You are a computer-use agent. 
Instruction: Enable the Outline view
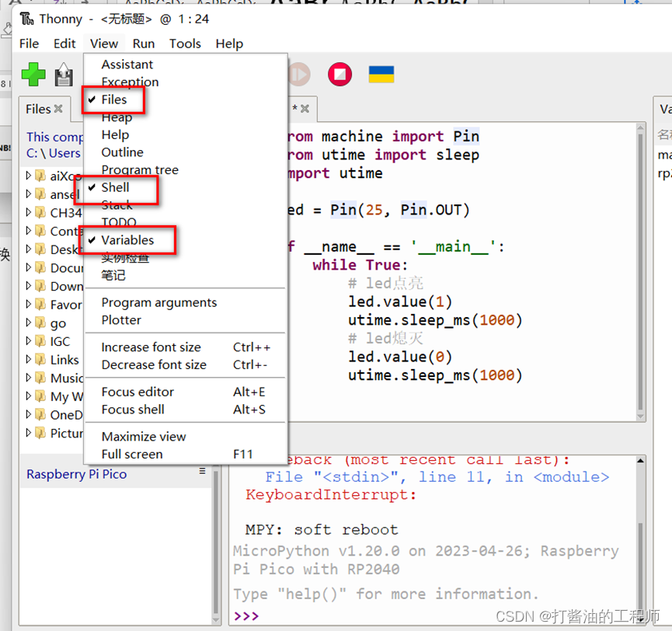(x=122, y=152)
